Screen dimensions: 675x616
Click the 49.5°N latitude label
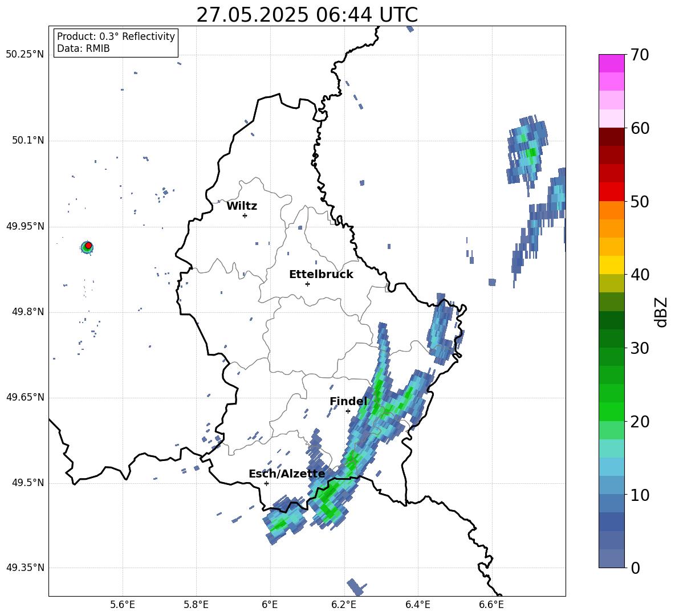(x=29, y=483)
